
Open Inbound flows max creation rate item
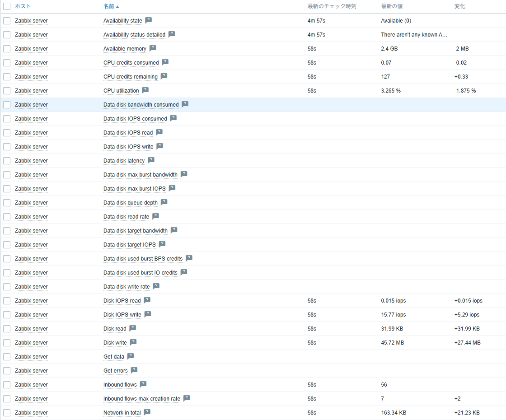(x=142, y=399)
